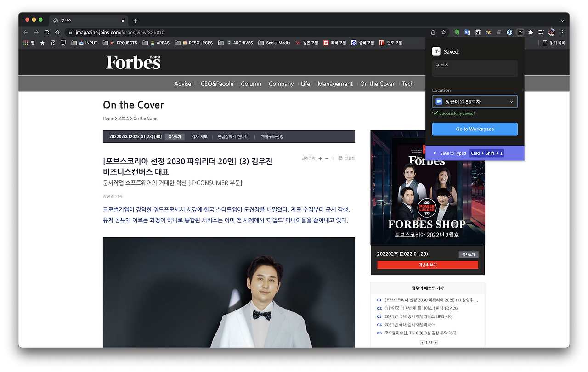Open the 1Password extension
The height and width of the screenshot is (372, 588).
(x=509, y=33)
